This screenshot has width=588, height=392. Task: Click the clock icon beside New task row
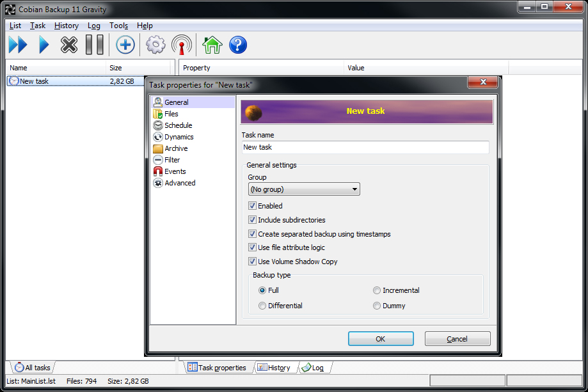coord(13,81)
